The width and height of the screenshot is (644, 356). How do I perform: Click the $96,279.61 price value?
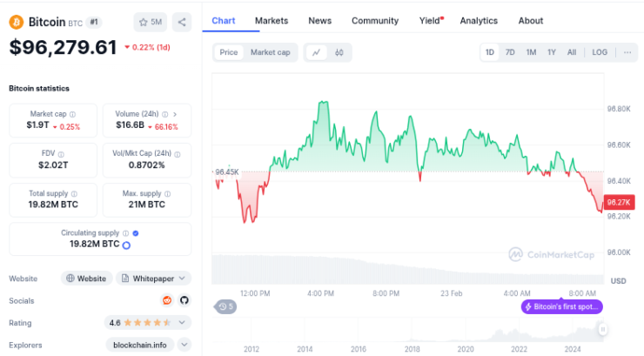64,47
